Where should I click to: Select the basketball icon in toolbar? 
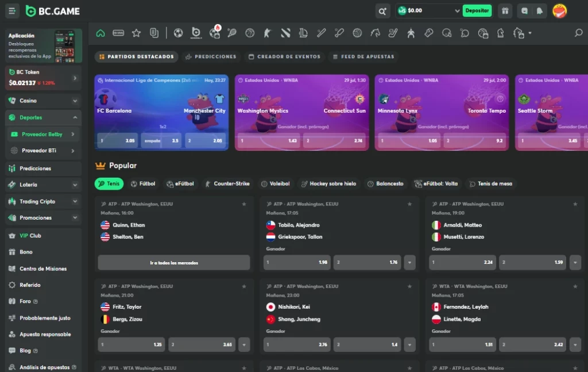point(250,33)
